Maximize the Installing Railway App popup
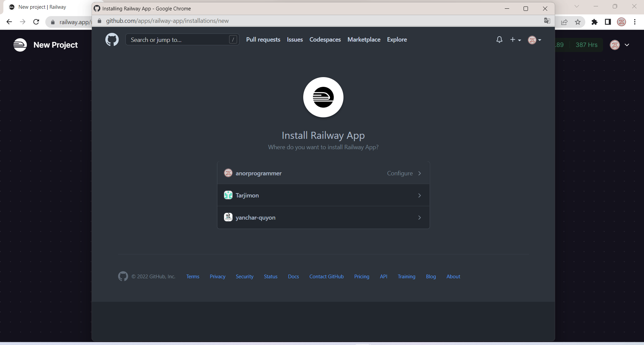Screen dimensions: 644x345 coord(526,9)
